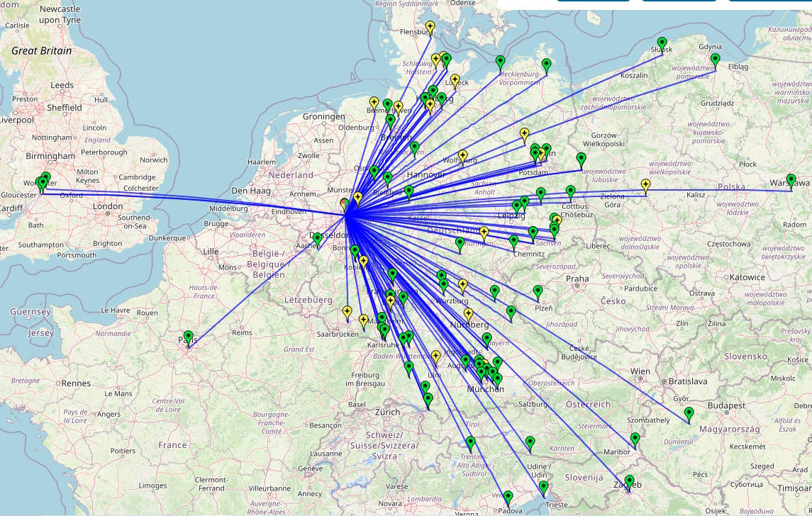Select the green marker near Padova
812x516 pixels.
click(x=508, y=497)
